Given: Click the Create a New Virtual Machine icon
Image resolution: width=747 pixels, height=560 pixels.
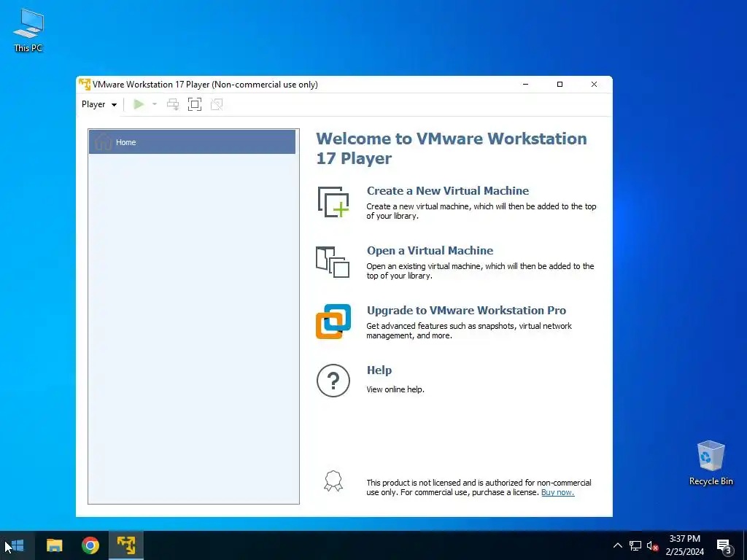Looking at the screenshot, I should pyautogui.click(x=333, y=202).
